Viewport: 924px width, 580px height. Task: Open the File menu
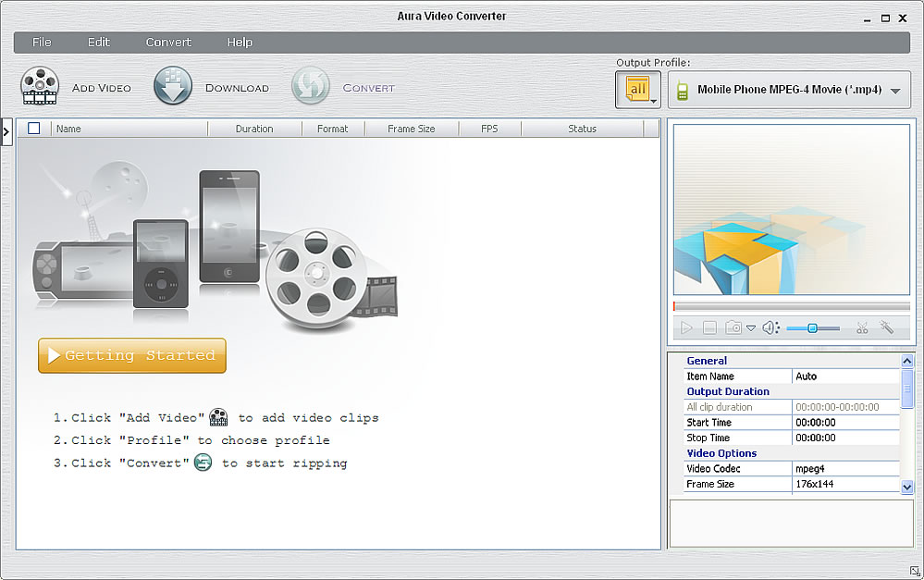pos(42,43)
